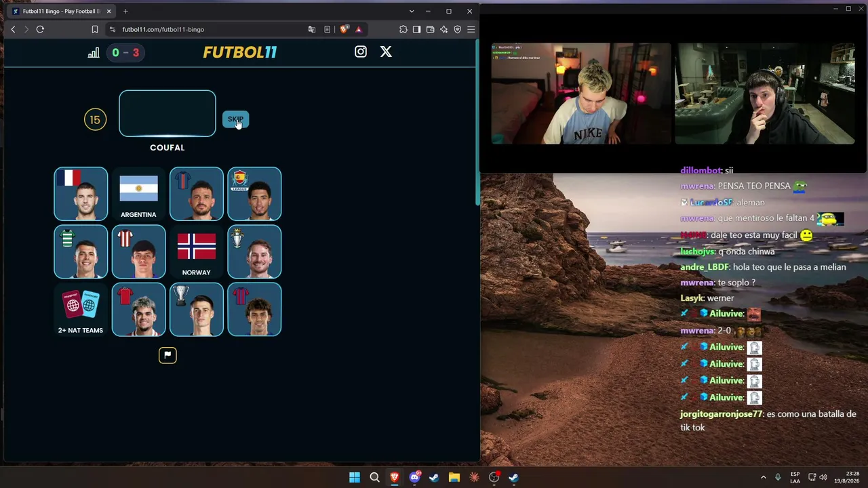This screenshot has width=868, height=488.
Task: Open Windows taskbar search
Action: point(374,477)
